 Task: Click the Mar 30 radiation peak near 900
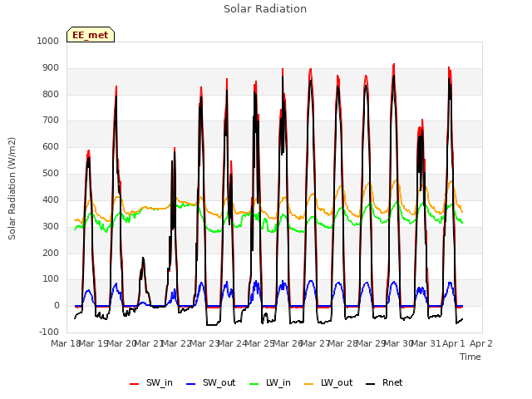coord(393,65)
